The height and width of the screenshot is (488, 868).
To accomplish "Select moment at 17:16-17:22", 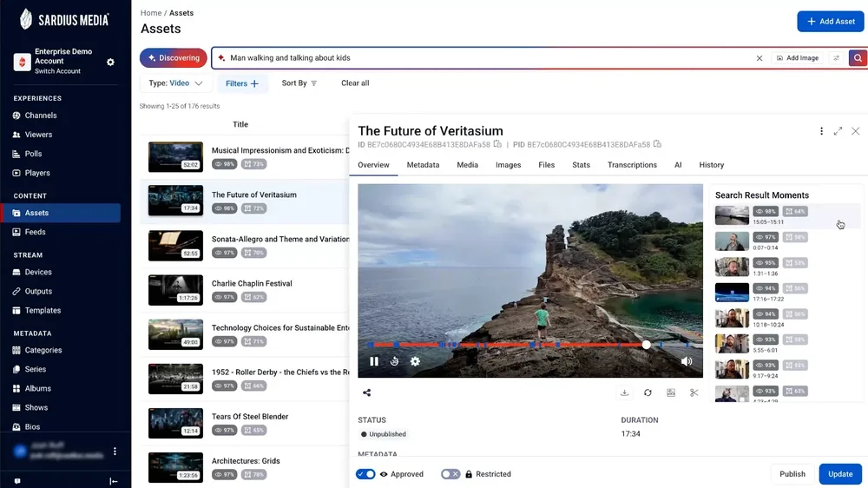I will (x=786, y=293).
